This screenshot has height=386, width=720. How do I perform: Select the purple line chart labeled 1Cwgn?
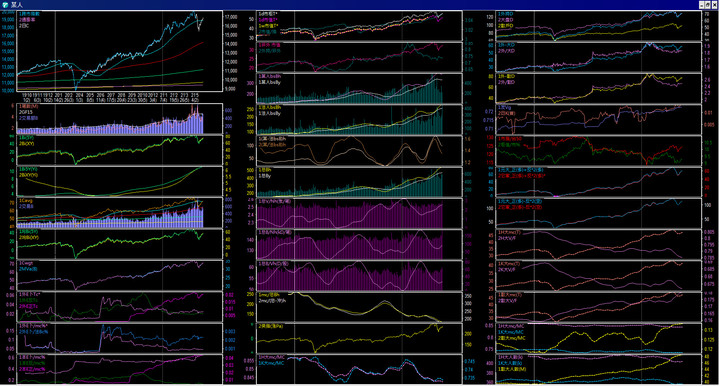click(120, 275)
